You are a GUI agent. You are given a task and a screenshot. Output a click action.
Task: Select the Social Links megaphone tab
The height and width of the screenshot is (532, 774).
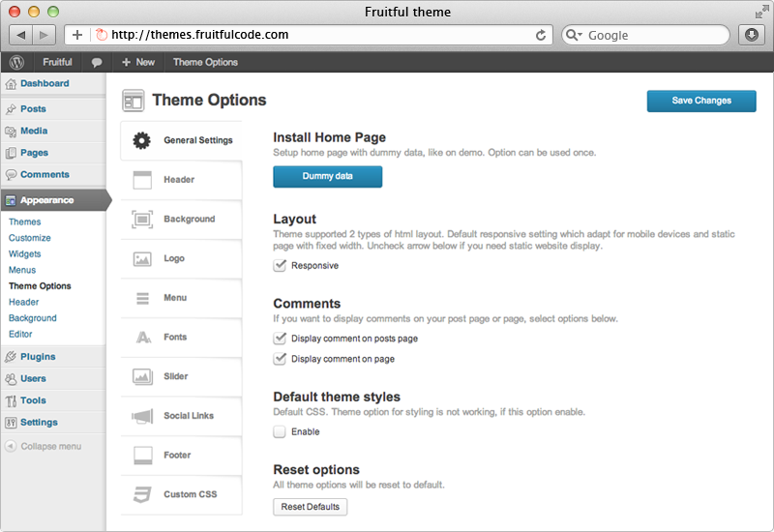point(143,416)
